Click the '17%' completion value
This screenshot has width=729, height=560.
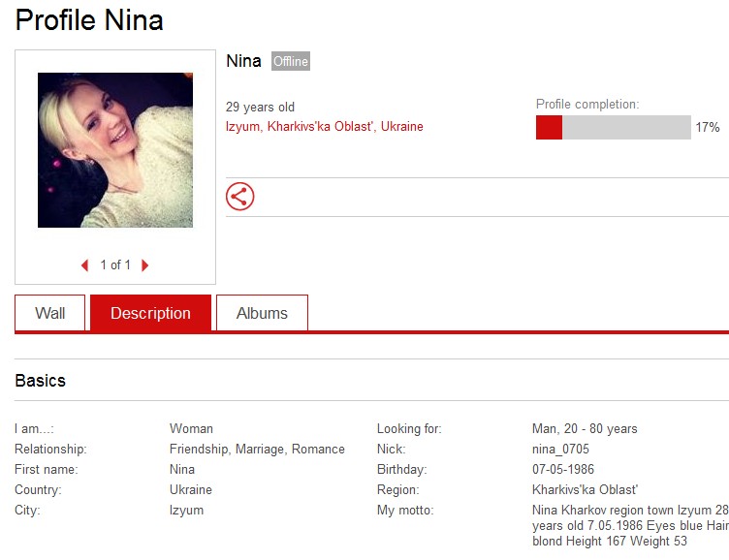708,127
